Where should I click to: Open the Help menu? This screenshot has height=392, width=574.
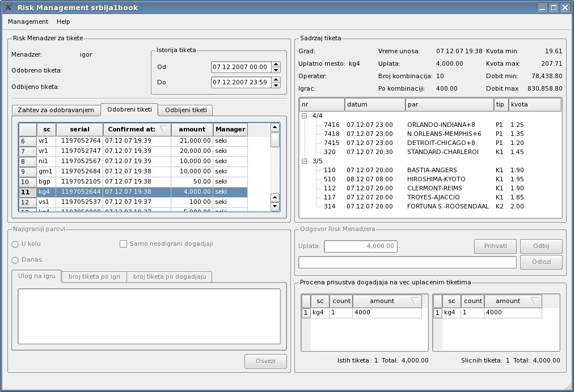pos(64,22)
